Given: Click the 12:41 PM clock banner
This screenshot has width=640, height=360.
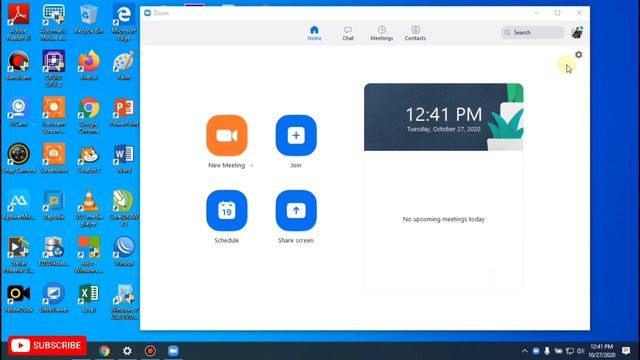Looking at the screenshot, I should click(444, 117).
